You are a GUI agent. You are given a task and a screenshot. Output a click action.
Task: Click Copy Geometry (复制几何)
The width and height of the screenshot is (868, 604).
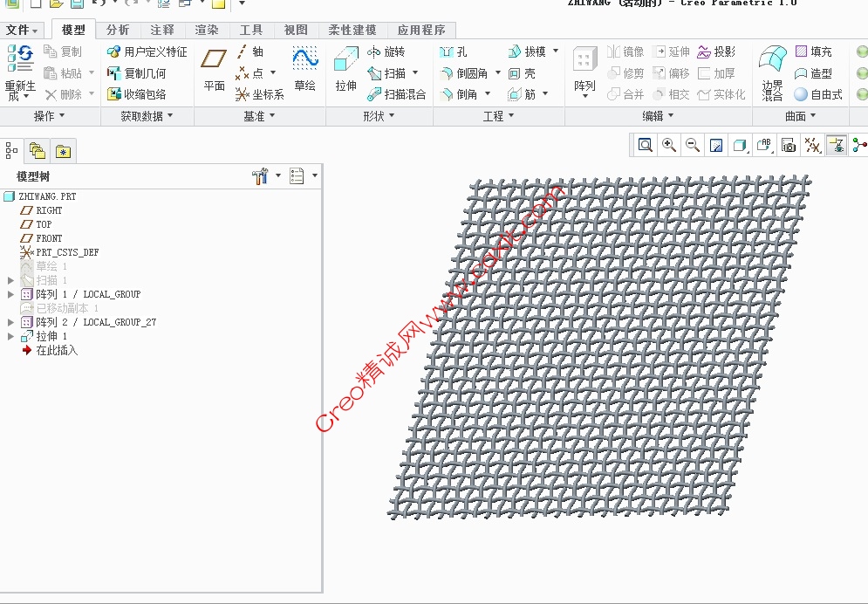(x=137, y=73)
